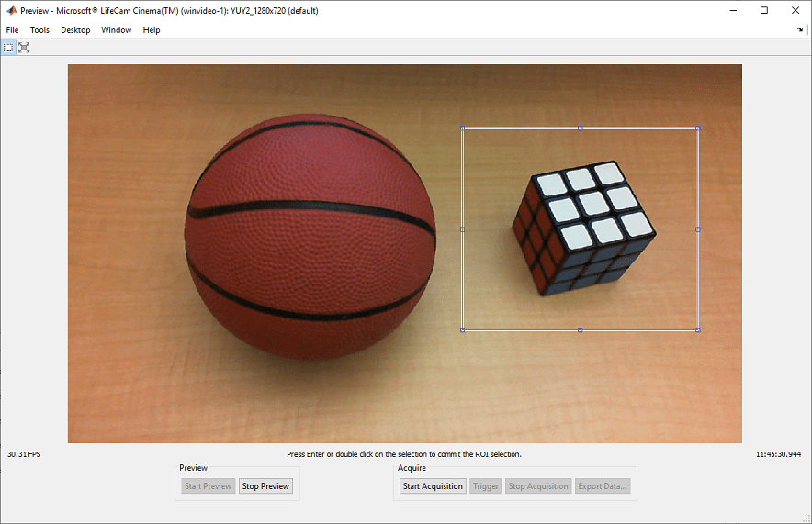812x524 pixels.
Task: Click the Stop Acquisition button
Action: click(x=538, y=486)
